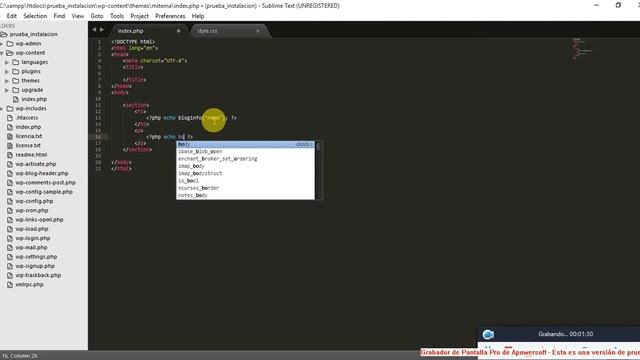This screenshot has width=640, height=360.
Task: Open license.txt in the sidebar
Action: tap(28, 145)
